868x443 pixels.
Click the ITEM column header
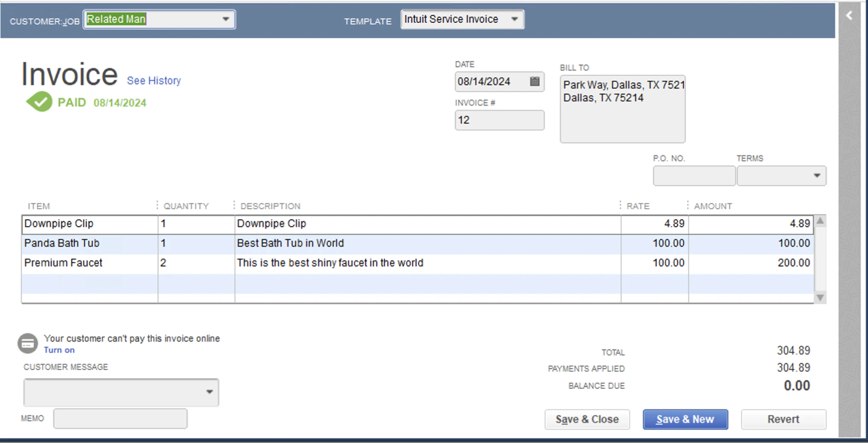click(x=39, y=206)
